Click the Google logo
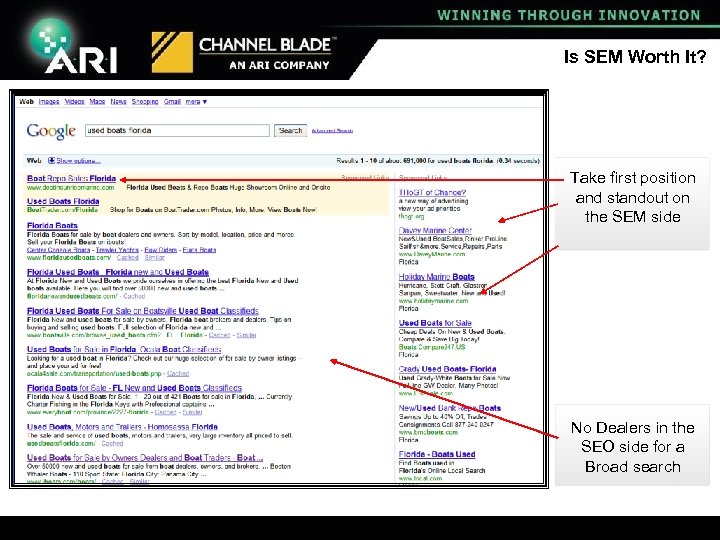The width and height of the screenshot is (720, 540). coord(51,131)
